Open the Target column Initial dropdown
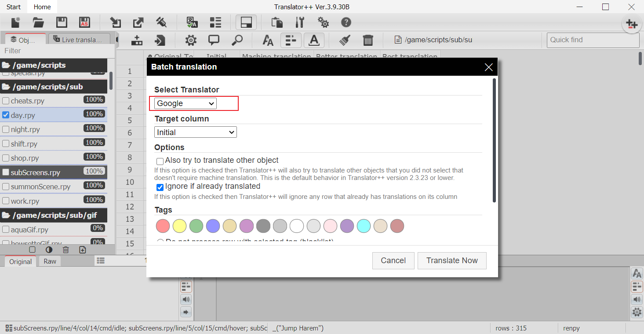The image size is (644, 334). [x=196, y=132]
